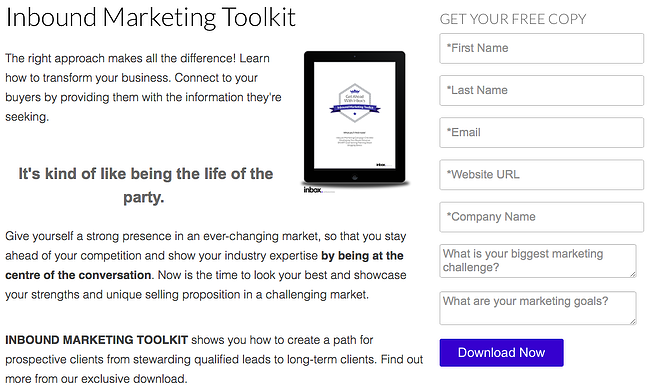650x390 pixels.
Task: Focus the Company Name field
Action: pos(541,217)
